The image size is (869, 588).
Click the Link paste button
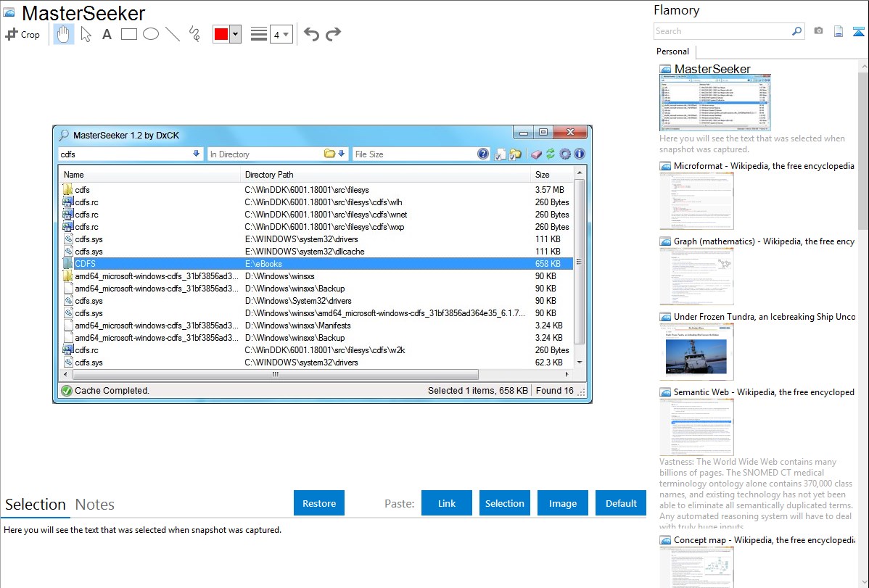coord(447,503)
